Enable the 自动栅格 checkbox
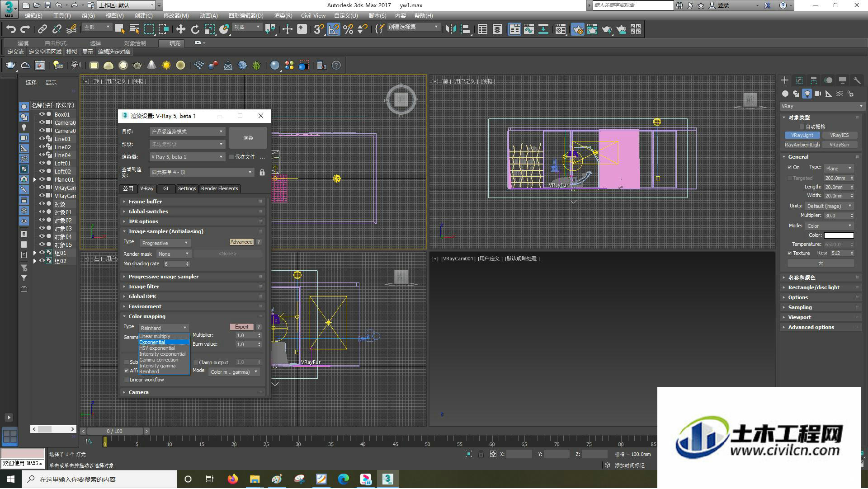Screen dimensions: 868x489 pyautogui.click(x=802, y=127)
